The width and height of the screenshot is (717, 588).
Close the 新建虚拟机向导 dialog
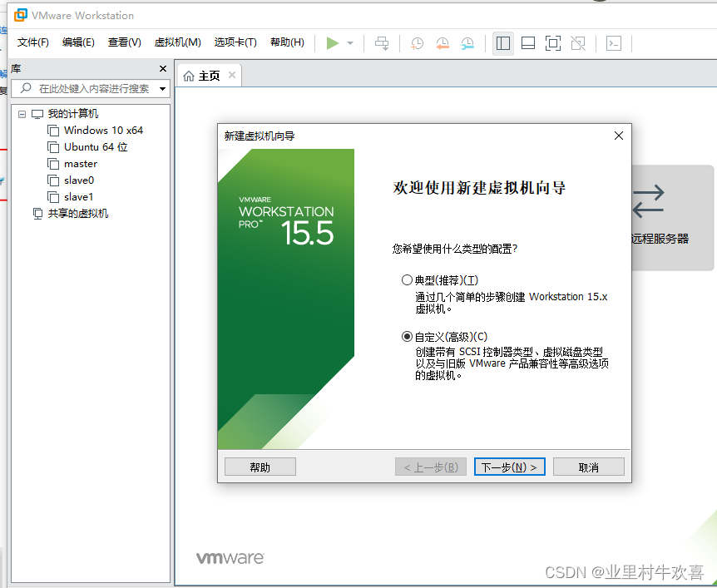(619, 136)
